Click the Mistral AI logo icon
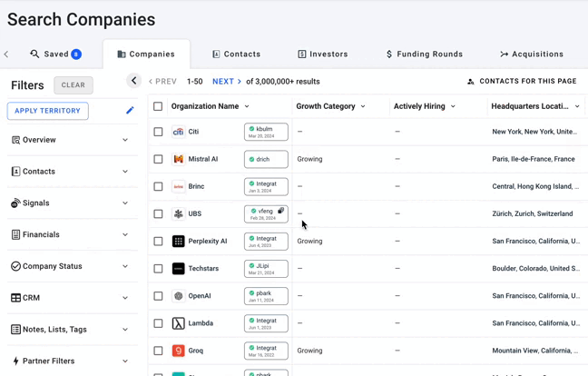Image resolution: width=588 pixels, height=376 pixels. pos(179,159)
